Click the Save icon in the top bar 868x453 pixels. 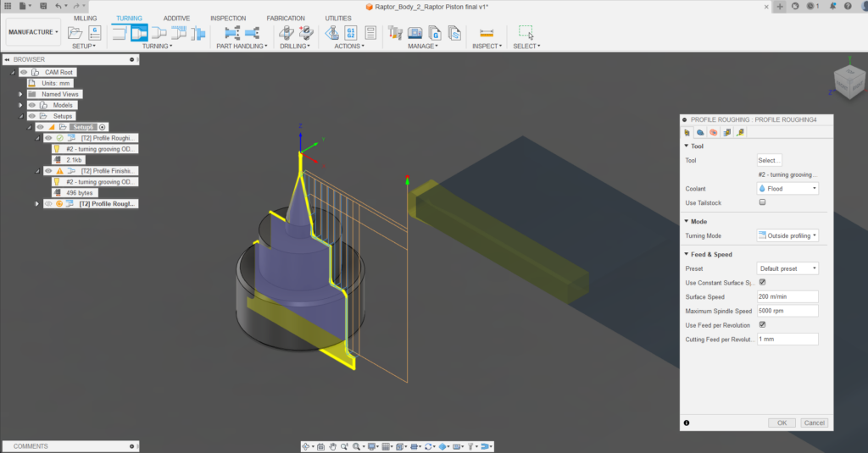43,6
